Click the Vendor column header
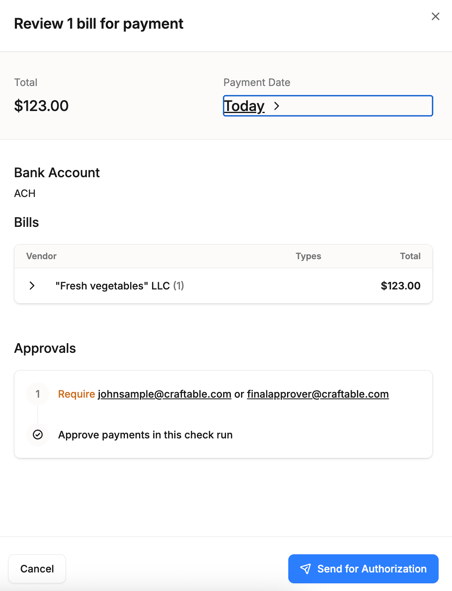Screen dimensions: 452x591 pyautogui.click(x=41, y=256)
